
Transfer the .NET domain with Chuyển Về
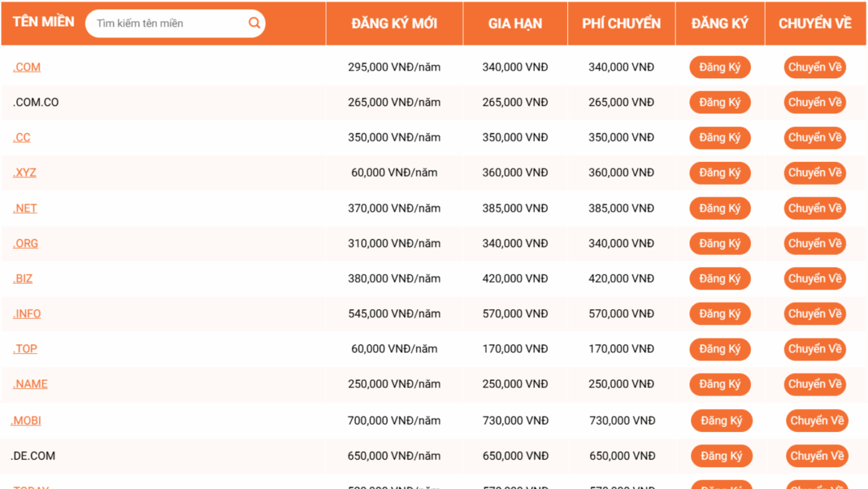click(815, 208)
